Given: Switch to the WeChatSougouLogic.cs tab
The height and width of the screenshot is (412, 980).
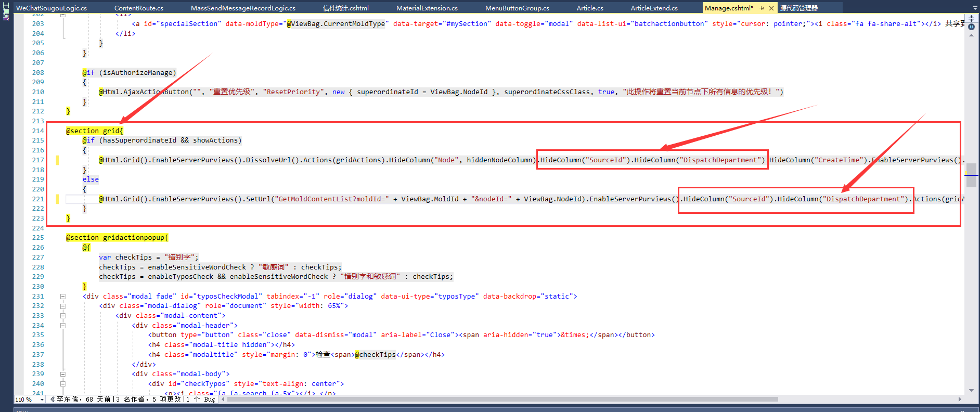Looking at the screenshot, I should pyautogui.click(x=51, y=8).
